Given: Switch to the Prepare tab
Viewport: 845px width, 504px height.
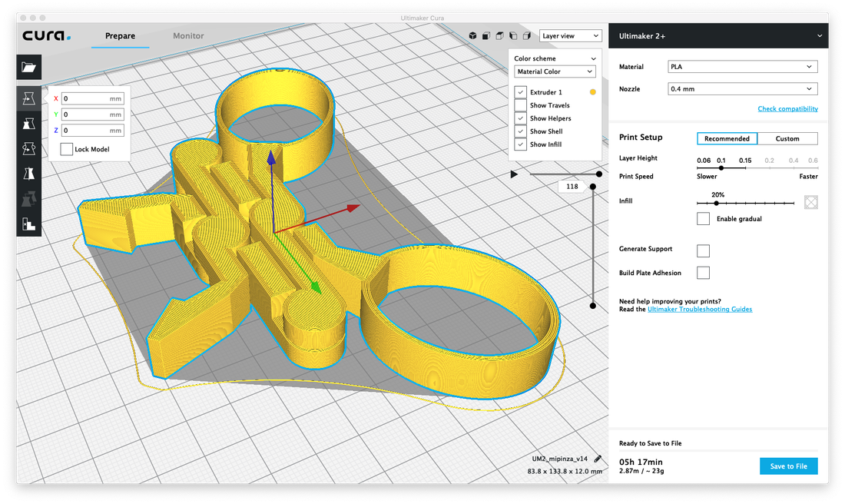Looking at the screenshot, I should click(120, 36).
